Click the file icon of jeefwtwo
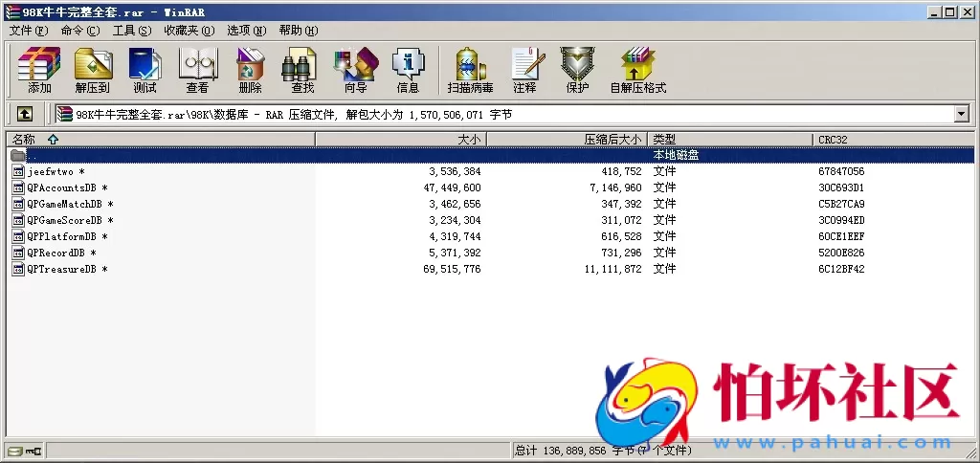Screen dimensions: 980x463 point(18,172)
